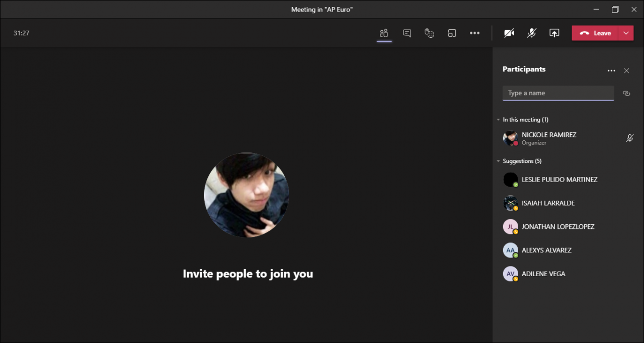644x343 pixels.
Task: Open the raise hand reactions icon
Action: (429, 33)
